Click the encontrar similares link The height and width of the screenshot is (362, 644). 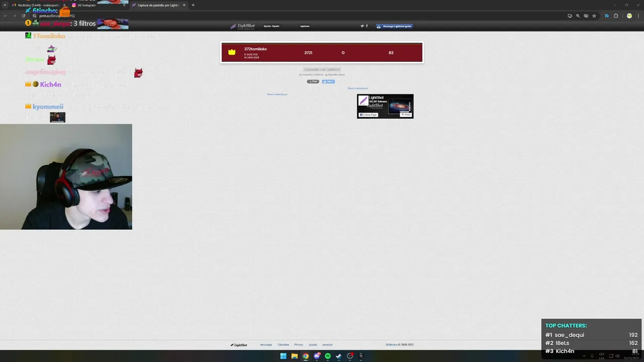[311, 74]
